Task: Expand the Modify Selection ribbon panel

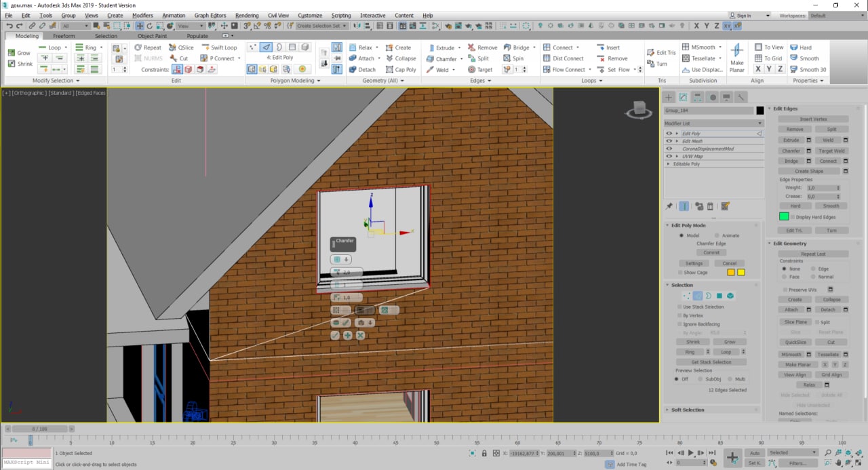Action: point(56,80)
